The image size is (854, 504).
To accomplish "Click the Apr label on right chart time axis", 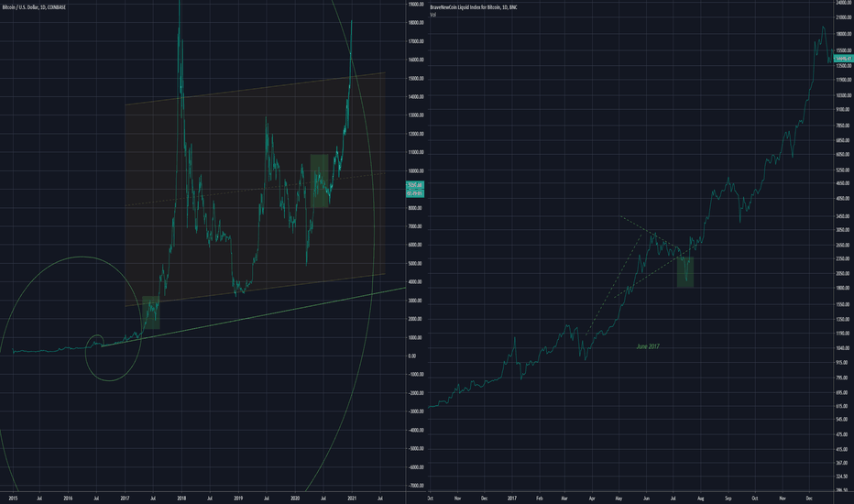I will (x=592, y=498).
